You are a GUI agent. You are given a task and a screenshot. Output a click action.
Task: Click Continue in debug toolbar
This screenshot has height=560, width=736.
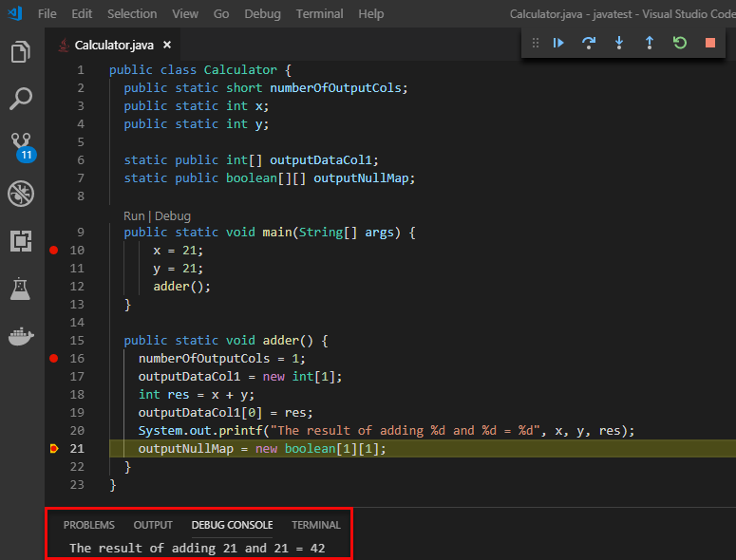tap(558, 43)
